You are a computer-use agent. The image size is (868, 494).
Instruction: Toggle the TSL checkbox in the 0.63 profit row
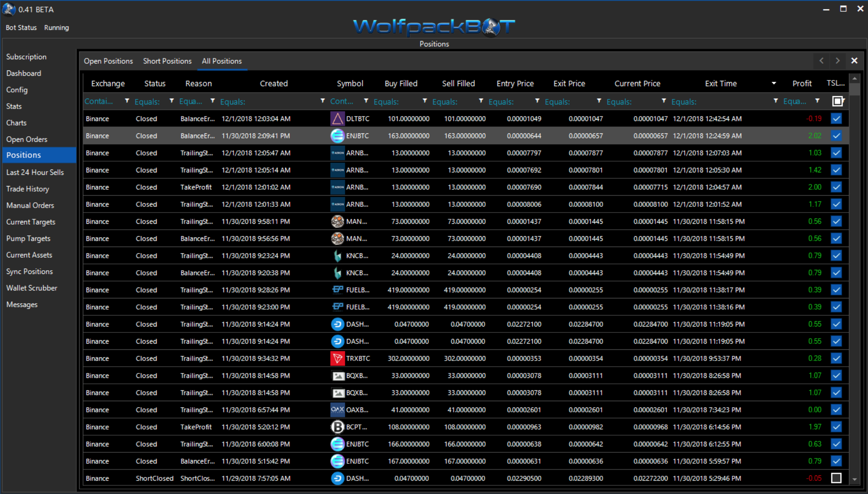tap(836, 444)
